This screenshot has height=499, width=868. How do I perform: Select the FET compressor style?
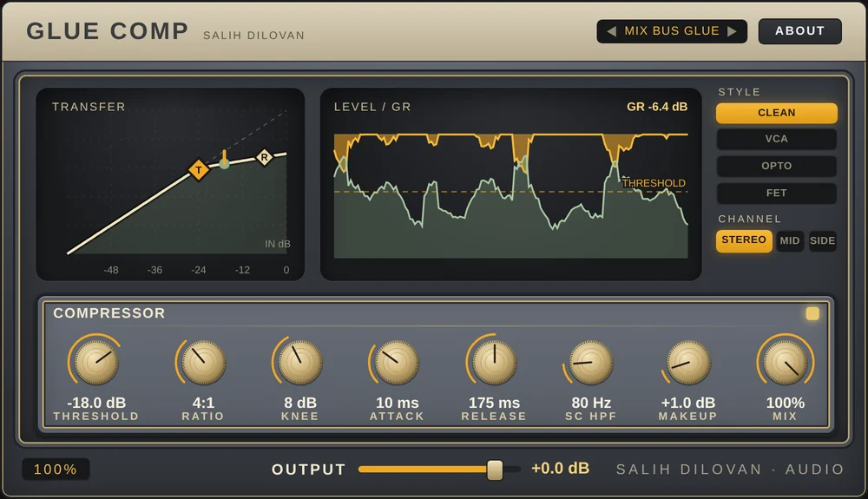click(x=776, y=193)
